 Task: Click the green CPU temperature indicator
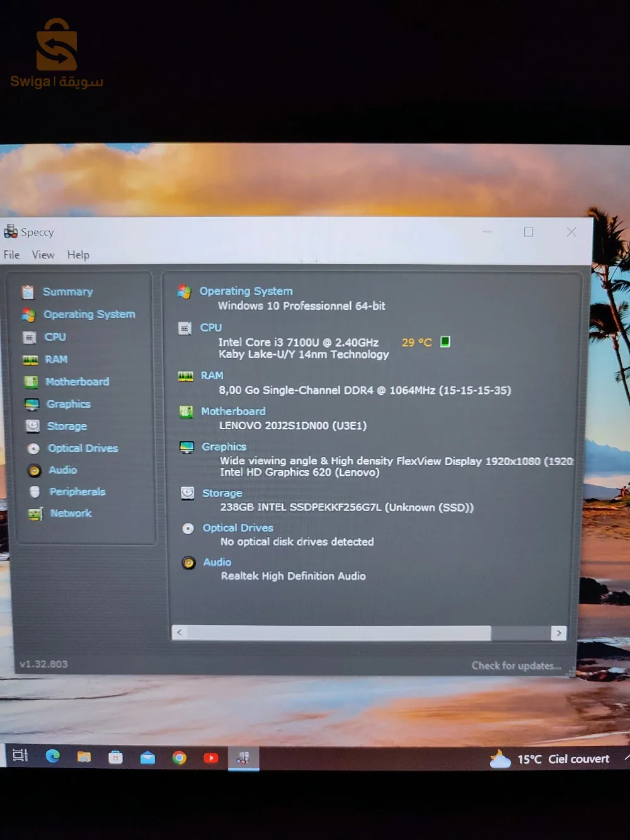click(445, 342)
